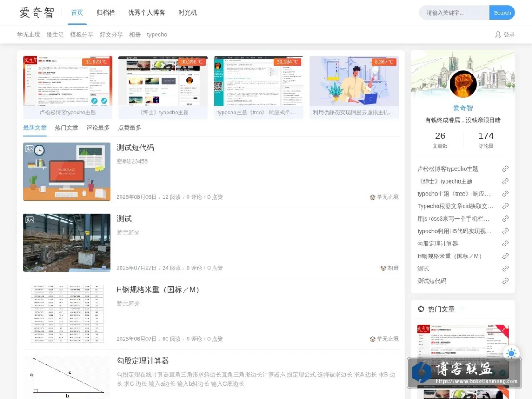The image size is (532, 399).
Task: Open 归档栏 navigation item
Action: tap(106, 12)
